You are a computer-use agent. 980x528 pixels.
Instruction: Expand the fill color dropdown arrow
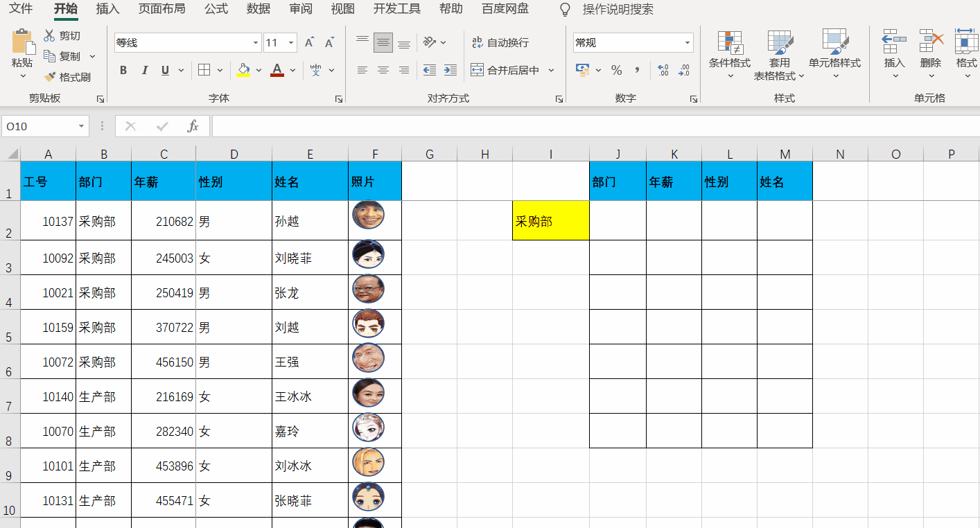(259, 70)
